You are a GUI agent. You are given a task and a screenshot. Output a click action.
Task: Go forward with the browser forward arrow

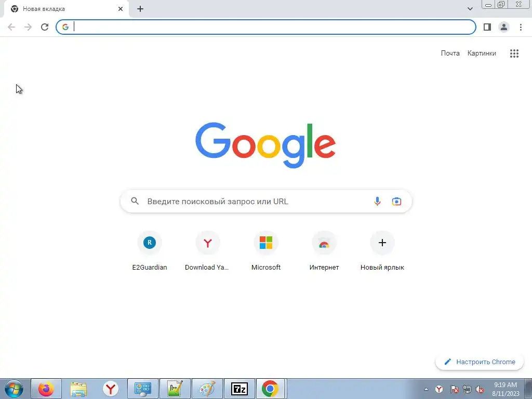pos(28,27)
